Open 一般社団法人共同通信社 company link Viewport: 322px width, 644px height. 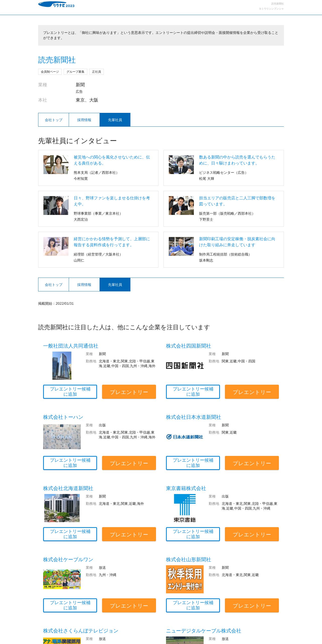pos(71,346)
